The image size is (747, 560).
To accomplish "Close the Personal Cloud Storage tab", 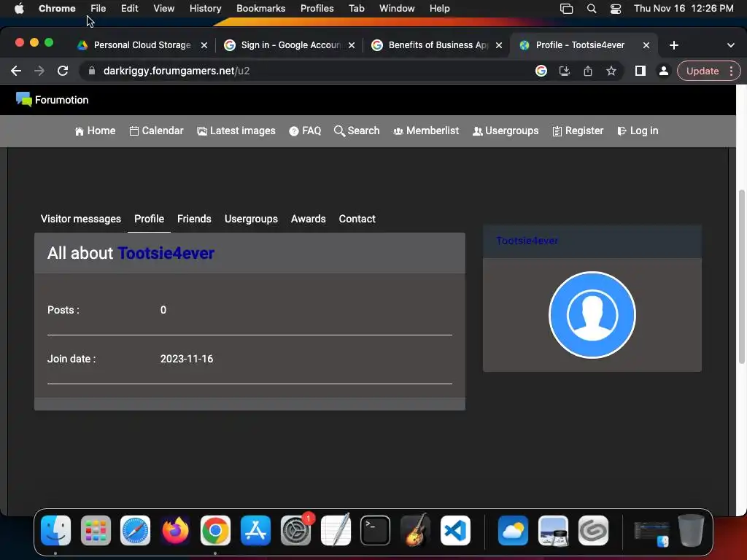I will point(204,45).
